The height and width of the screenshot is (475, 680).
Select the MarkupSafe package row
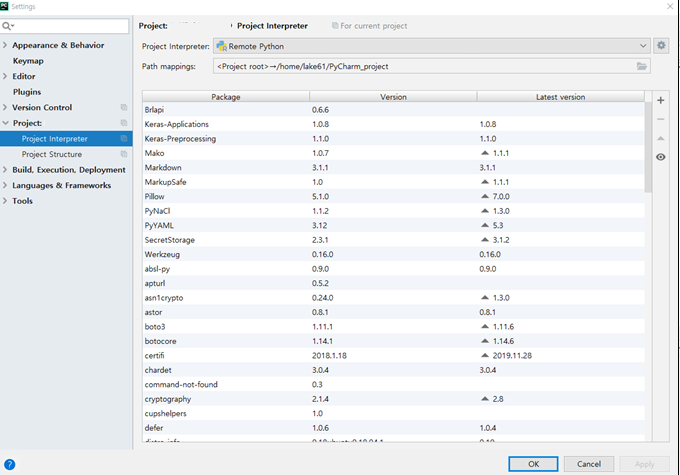tap(393, 182)
